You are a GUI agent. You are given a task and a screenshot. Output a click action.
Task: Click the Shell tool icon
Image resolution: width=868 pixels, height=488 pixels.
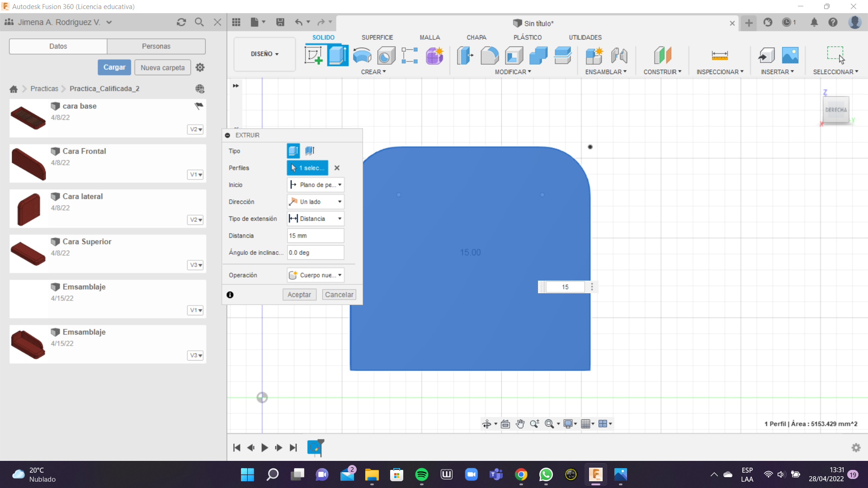click(x=514, y=56)
